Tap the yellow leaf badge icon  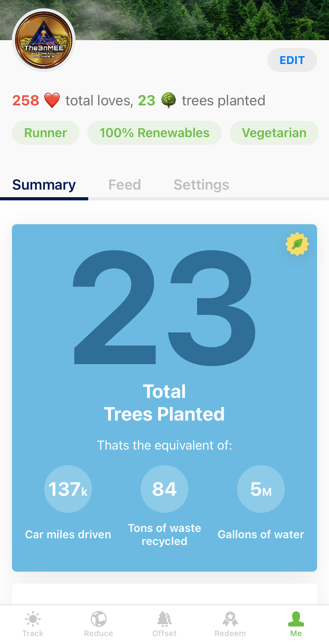(x=297, y=244)
